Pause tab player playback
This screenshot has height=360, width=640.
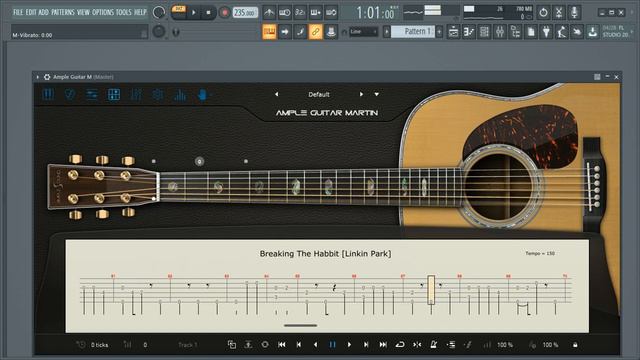click(x=332, y=345)
